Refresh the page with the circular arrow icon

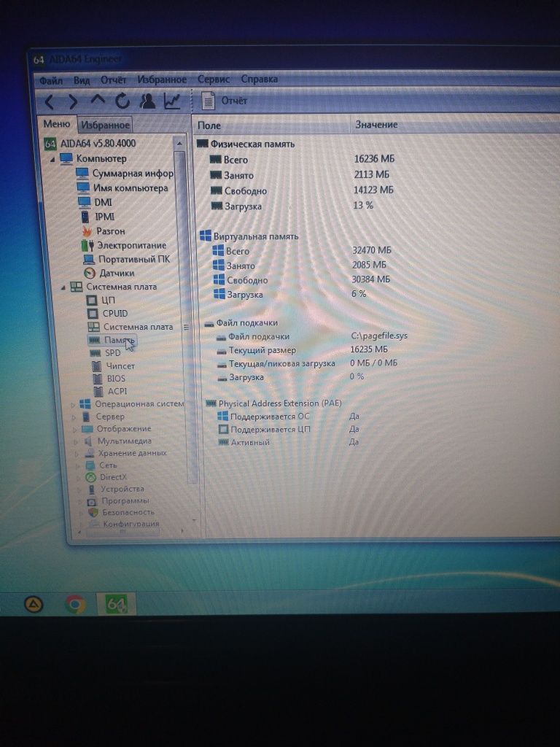pyautogui.click(x=122, y=101)
